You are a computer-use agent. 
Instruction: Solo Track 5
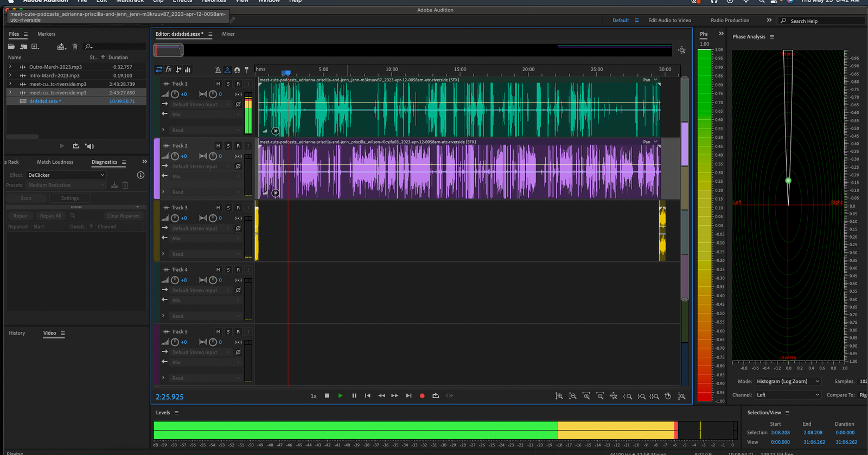click(x=228, y=331)
